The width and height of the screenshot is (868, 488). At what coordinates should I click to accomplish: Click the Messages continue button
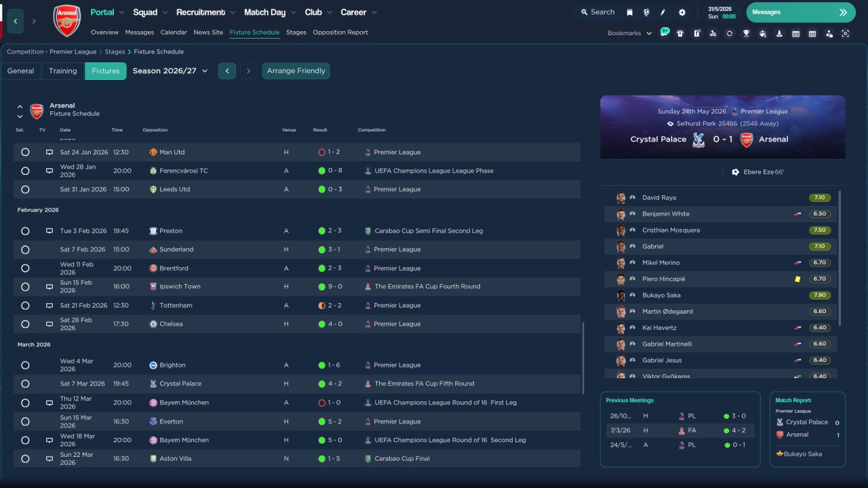pyautogui.click(x=801, y=12)
